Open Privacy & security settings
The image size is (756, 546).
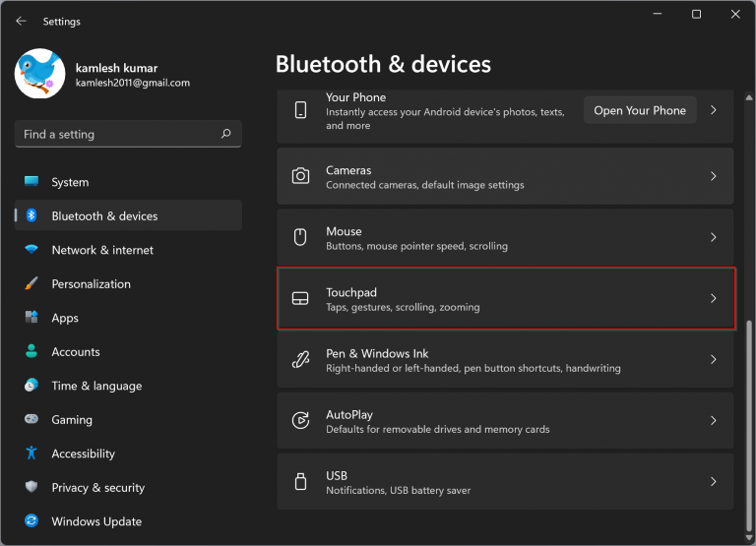(x=128, y=487)
